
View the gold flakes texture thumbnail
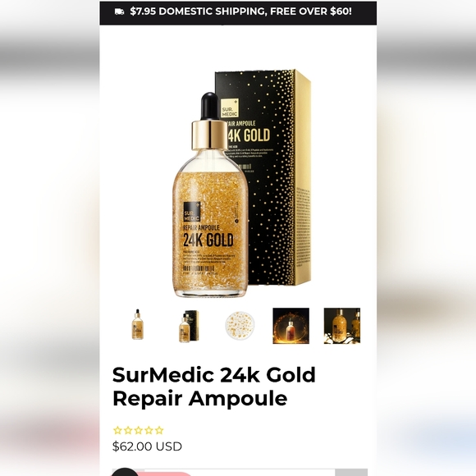coord(240,326)
